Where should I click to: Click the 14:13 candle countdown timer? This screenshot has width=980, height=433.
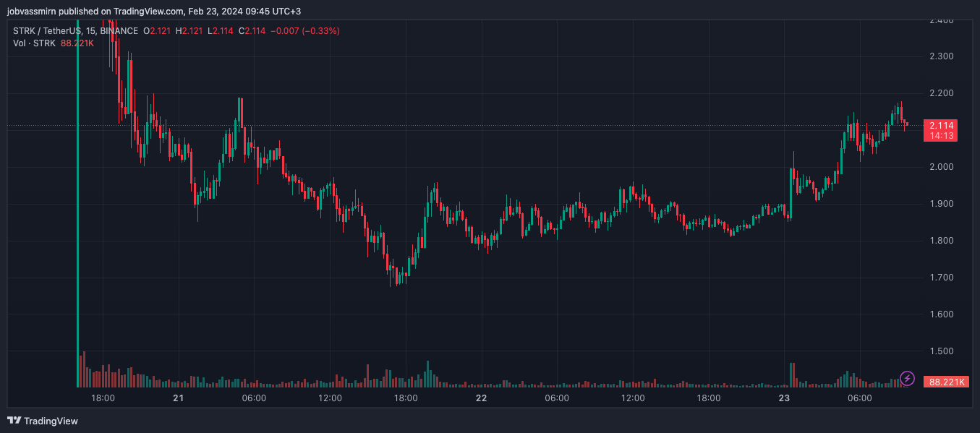click(x=941, y=135)
